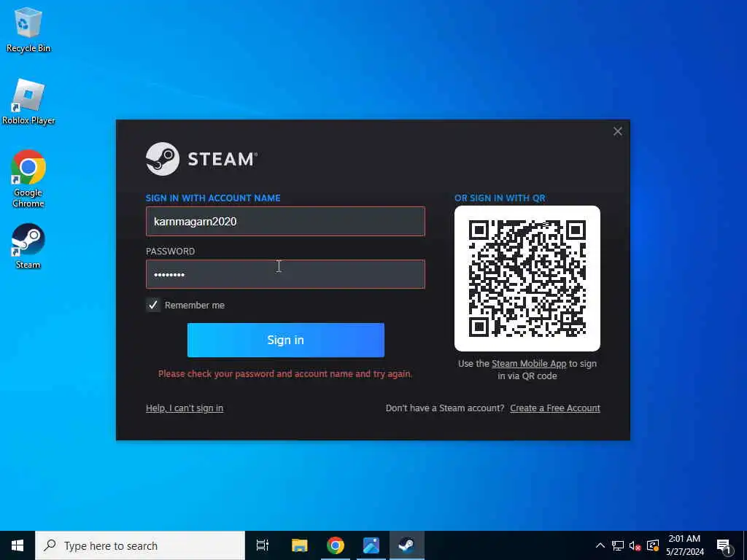
Task: Click the Steam taskbar icon
Action: [407, 545]
